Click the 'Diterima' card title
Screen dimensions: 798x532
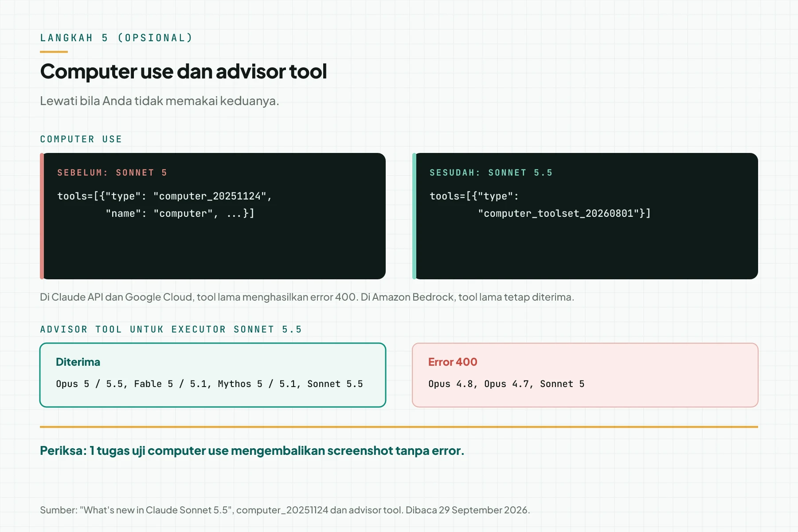[x=78, y=362]
